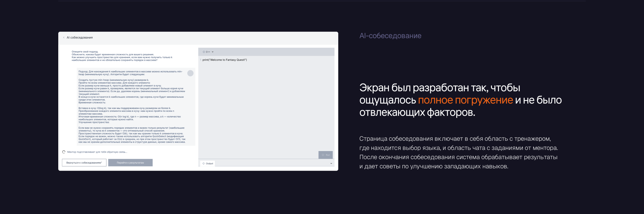Viewport: 644px width, 214px height.
Task: Click the C++ language diamond icon
Action: click(x=204, y=52)
